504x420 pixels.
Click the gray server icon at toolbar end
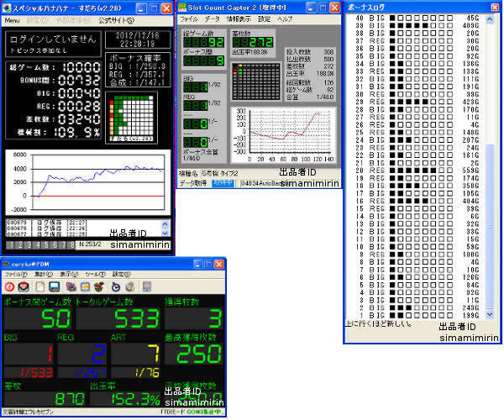pyautogui.click(x=147, y=286)
